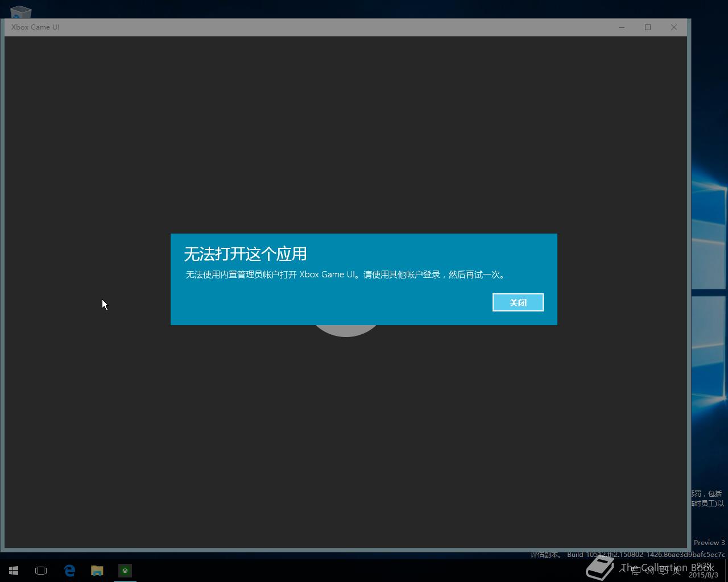This screenshot has width=728, height=582.
Task: Select the Xbox Game UI taskbar icon
Action: [125, 570]
